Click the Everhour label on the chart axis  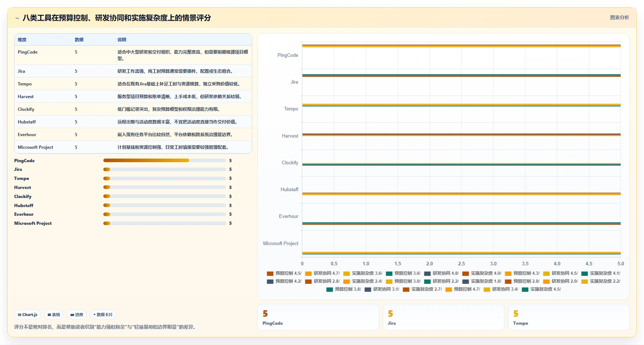pos(288,216)
